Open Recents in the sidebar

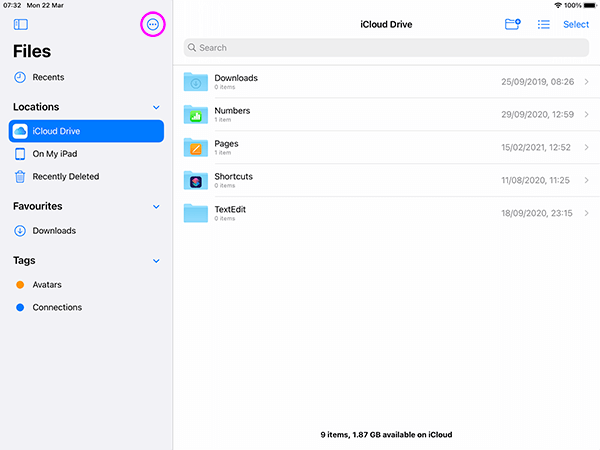pos(48,77)
